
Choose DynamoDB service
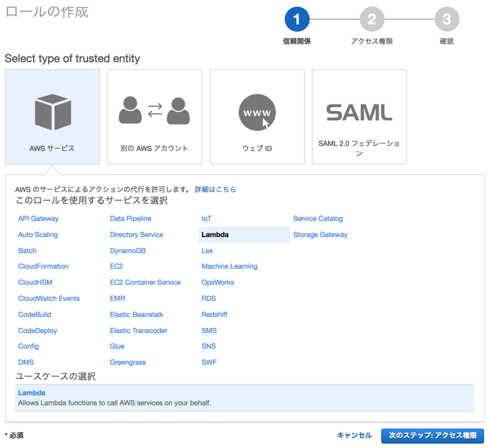128,251
